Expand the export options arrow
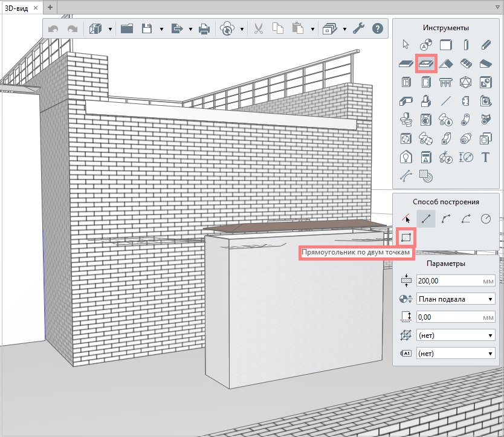504x437 pixels. (190, 29)
